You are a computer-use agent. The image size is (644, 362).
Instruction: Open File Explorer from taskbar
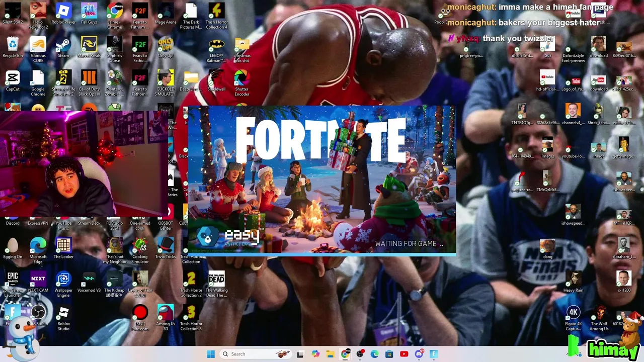click(x=330, y=354)
